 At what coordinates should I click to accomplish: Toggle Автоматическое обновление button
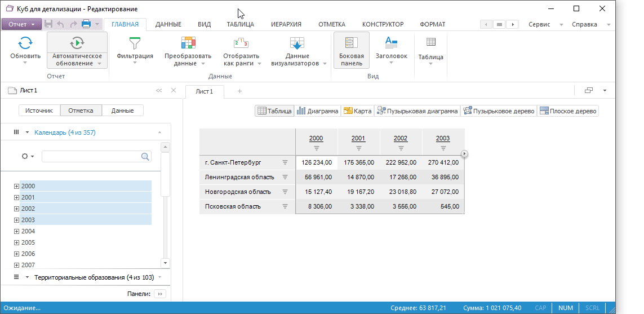point(77,50)
